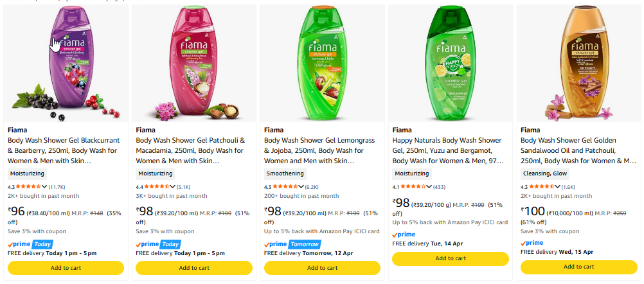Open the Lemongrass & Jojoba bottle image
Viewport: 644px width, 284px height.
click(x=322, y=64)
